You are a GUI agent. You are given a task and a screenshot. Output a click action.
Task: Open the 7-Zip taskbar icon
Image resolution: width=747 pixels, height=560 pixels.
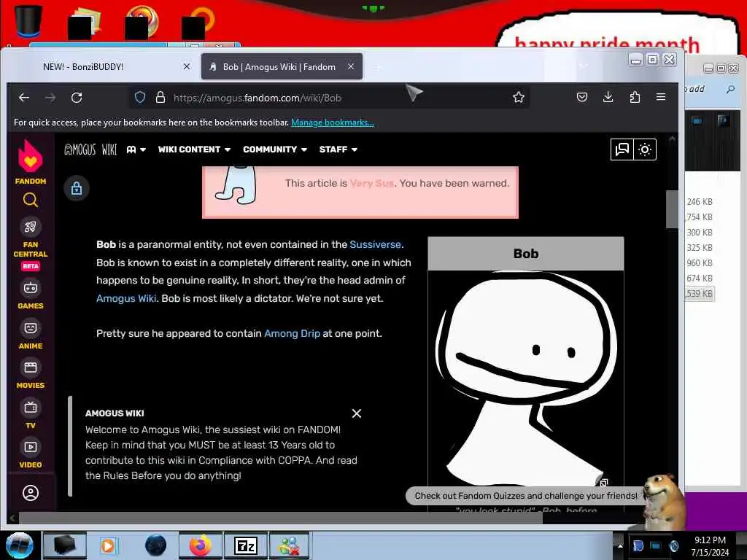(246, 545)
